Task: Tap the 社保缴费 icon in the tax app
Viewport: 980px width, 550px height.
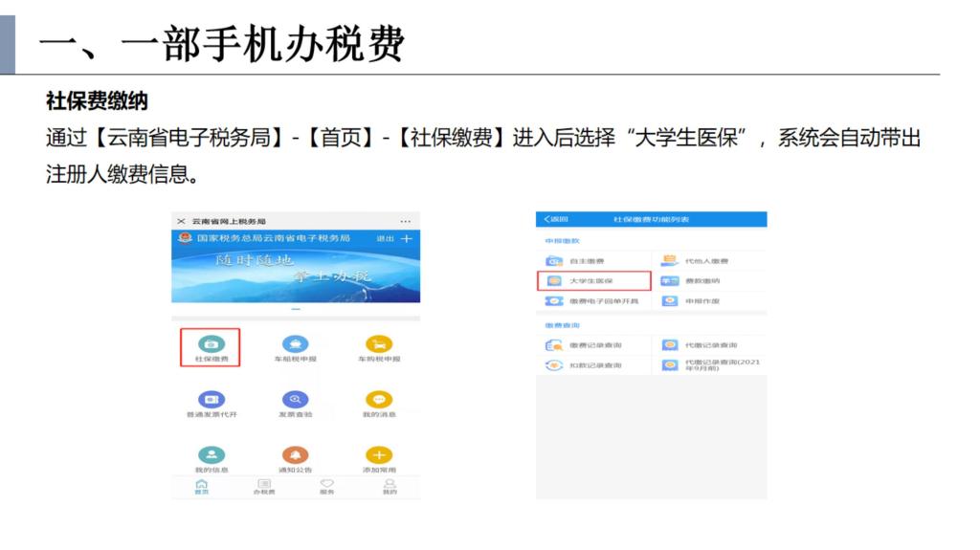Action: coord(211,343)
